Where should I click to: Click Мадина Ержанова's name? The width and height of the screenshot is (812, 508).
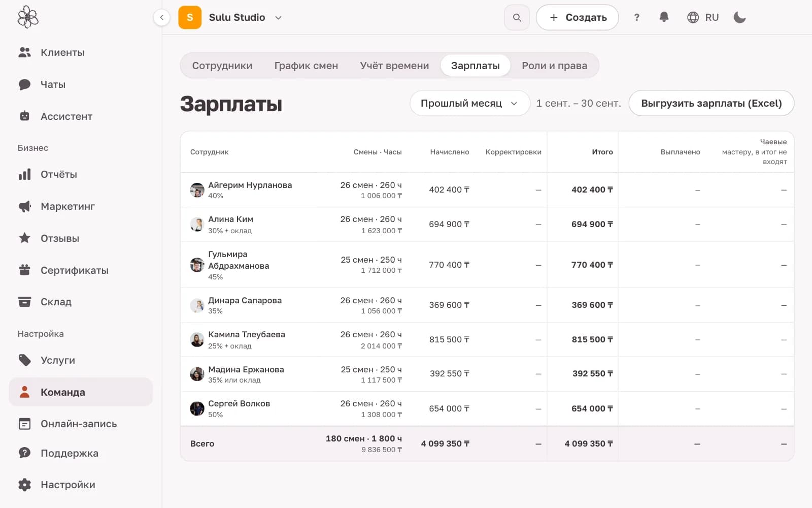point(246,369)
